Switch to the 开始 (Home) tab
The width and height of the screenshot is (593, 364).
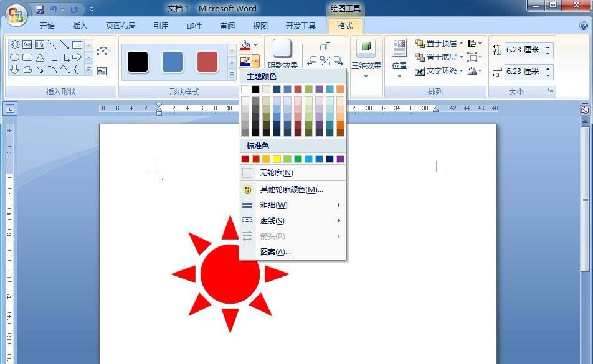tap(47, 26)
